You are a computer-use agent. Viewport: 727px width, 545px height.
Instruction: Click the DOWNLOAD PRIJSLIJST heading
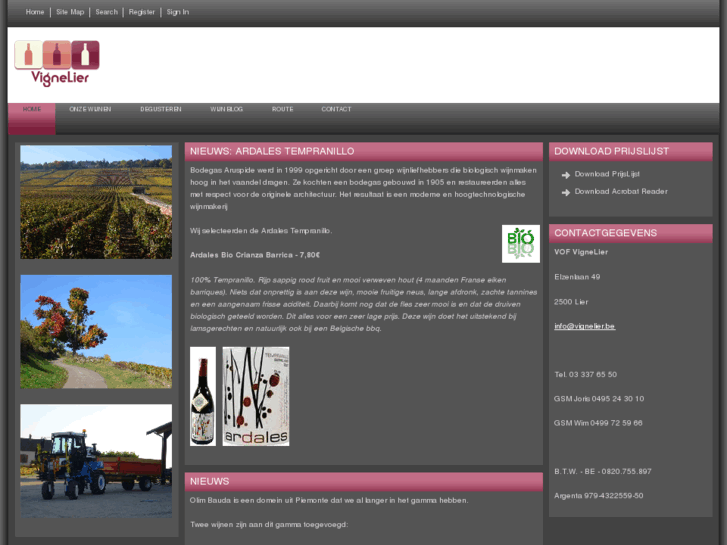click(612, 151)
